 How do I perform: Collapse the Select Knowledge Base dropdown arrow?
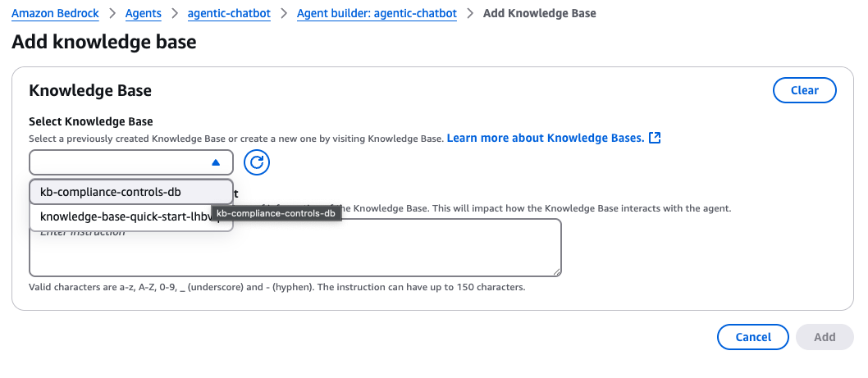pos(216,162)
